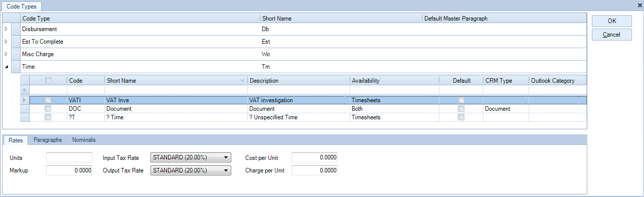Click Document in CRM Type column

point(506,109)
